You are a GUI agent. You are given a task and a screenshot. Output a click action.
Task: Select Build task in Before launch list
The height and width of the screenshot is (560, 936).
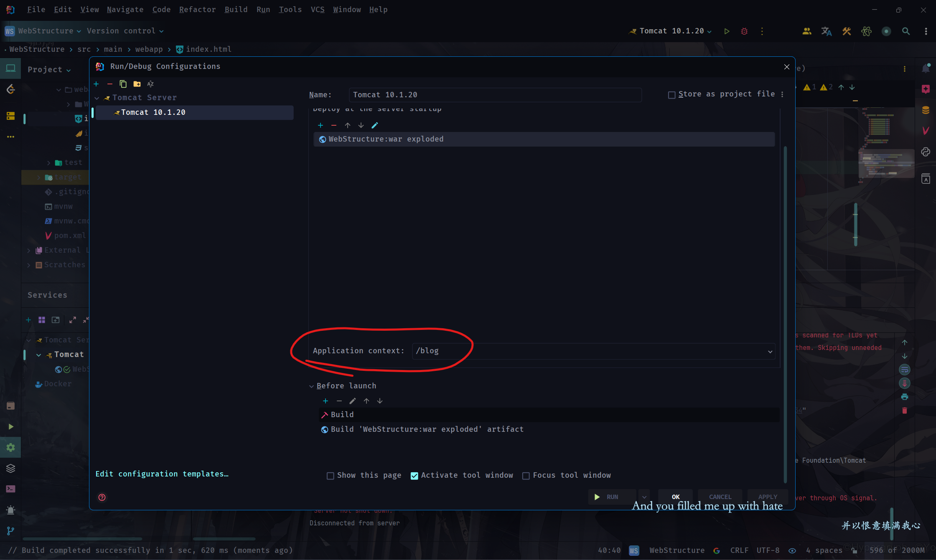[549, 415]
